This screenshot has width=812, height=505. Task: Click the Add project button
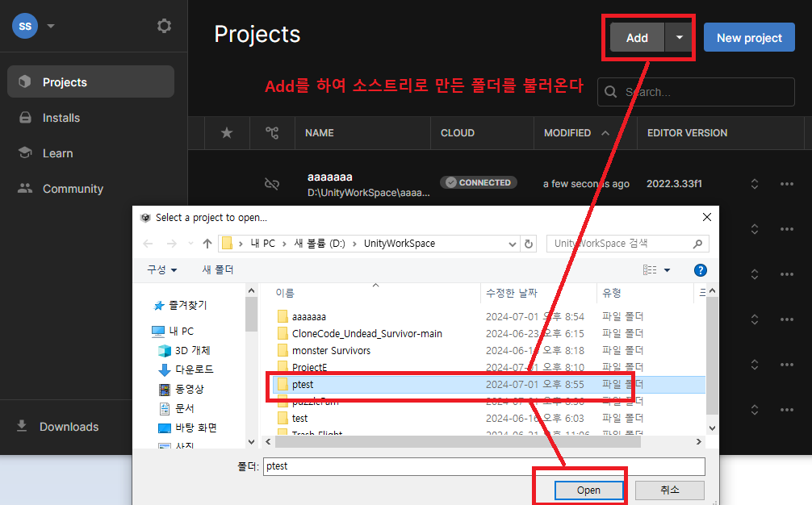tap(637, 38)
